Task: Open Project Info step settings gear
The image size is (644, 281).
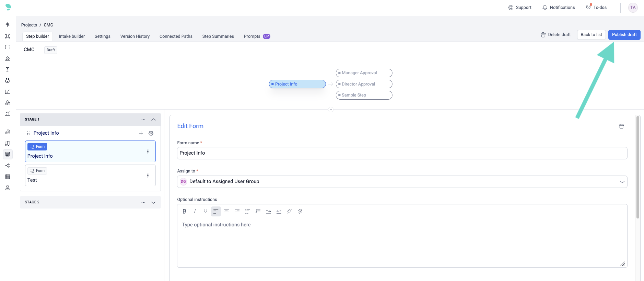Action: click(151, 133)
